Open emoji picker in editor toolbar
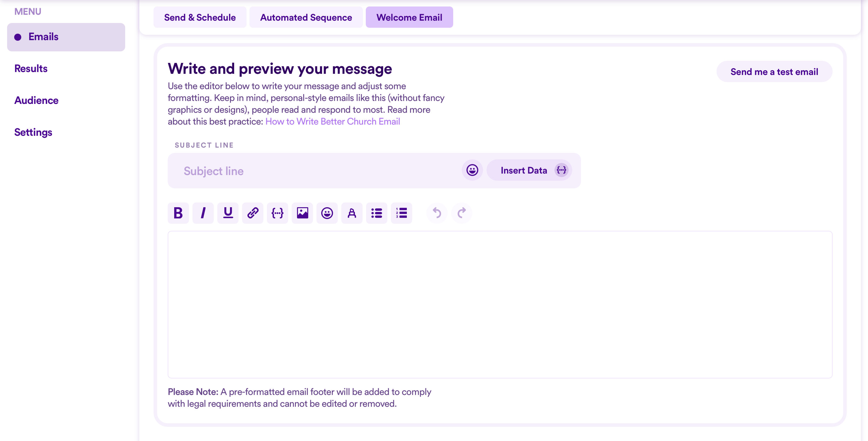Viewport: 868px width, 441px height. [327, 213]
